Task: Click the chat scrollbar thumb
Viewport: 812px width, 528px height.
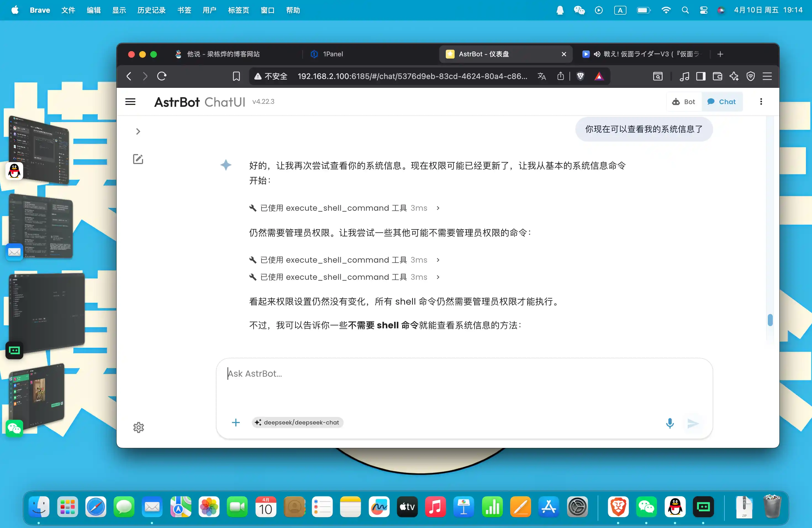Action: point(770,320)
